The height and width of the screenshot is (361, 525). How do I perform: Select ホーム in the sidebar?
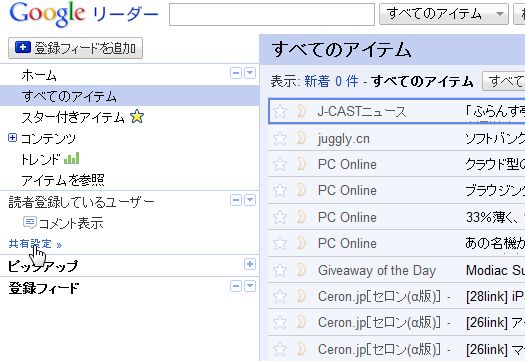pyautogui.click(x=39, y=75)
